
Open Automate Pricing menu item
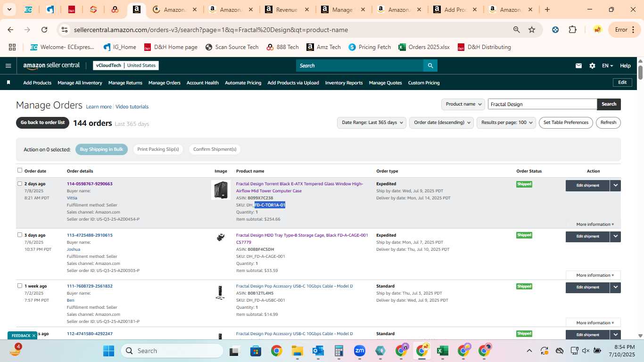point(243,83)
